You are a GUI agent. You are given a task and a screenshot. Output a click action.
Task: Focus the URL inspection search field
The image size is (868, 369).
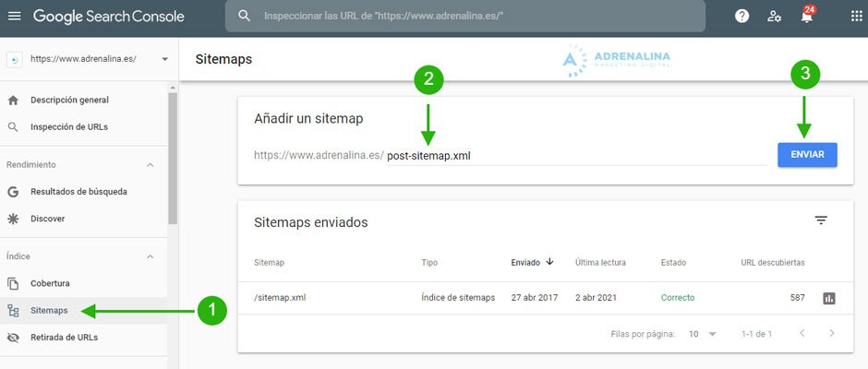tap(465, 16)
